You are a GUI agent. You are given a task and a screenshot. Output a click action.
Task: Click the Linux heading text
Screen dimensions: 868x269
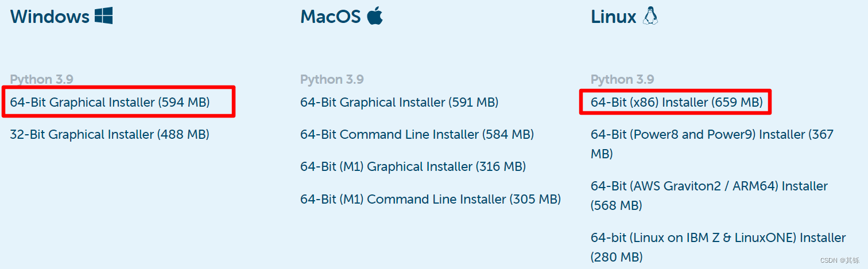pyautogui.click(x=613, y=17)
